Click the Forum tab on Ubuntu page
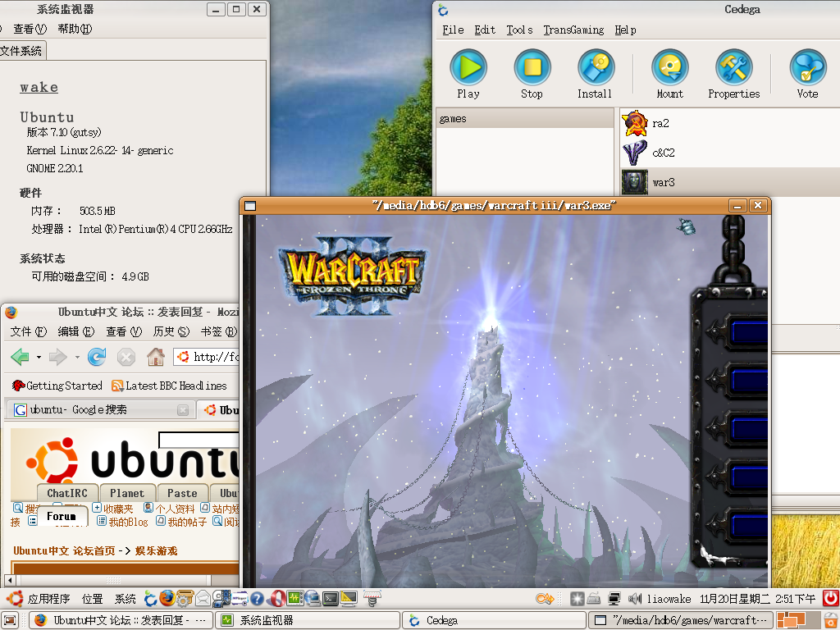 pyautogui.click(x=62, y=517)
